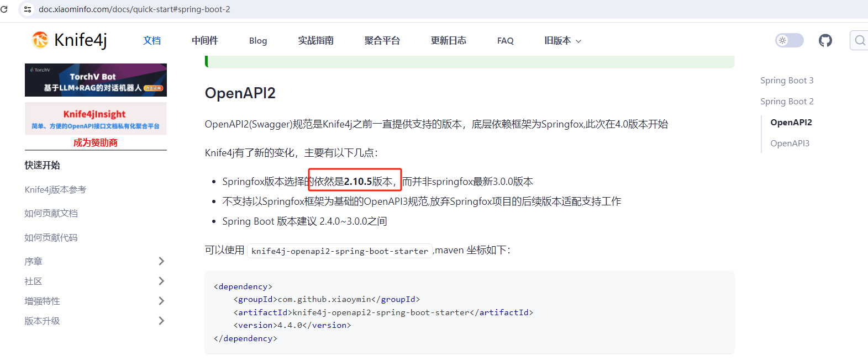The width and height of the screenshot is (868, 361).
Task: Open the 文档 nav item
Action: click(x=152, y=40)
